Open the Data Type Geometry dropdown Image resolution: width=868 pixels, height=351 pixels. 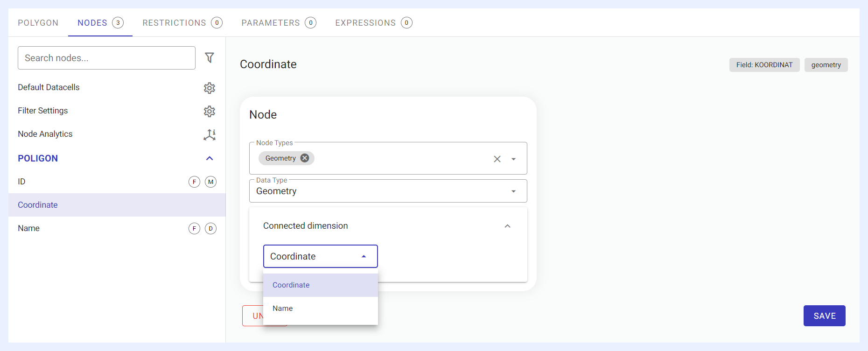coord(388,191)
